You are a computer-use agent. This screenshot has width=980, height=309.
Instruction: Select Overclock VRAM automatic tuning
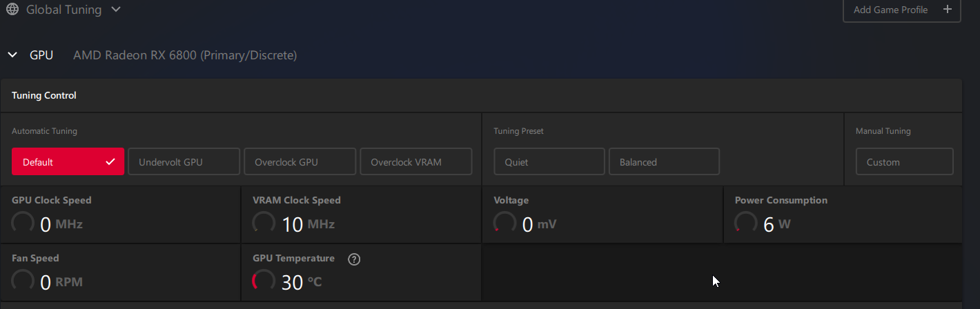(x=415, y=162)
